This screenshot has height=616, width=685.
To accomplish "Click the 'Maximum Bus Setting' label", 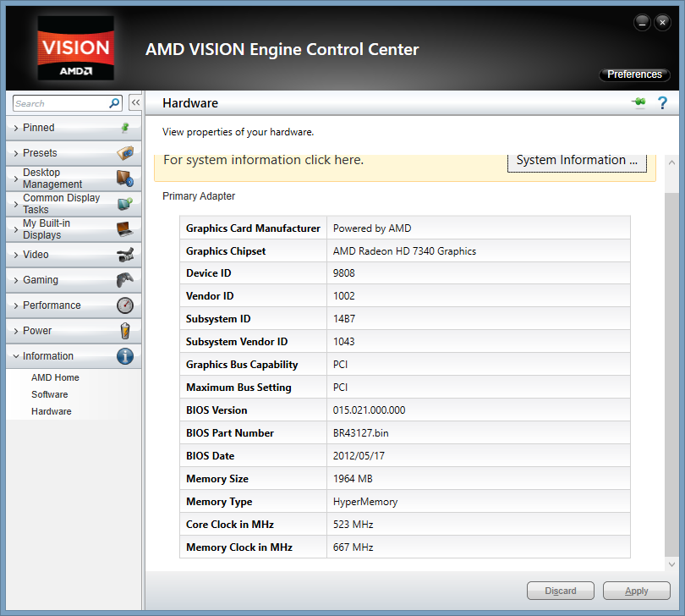I will pos(238,388).
